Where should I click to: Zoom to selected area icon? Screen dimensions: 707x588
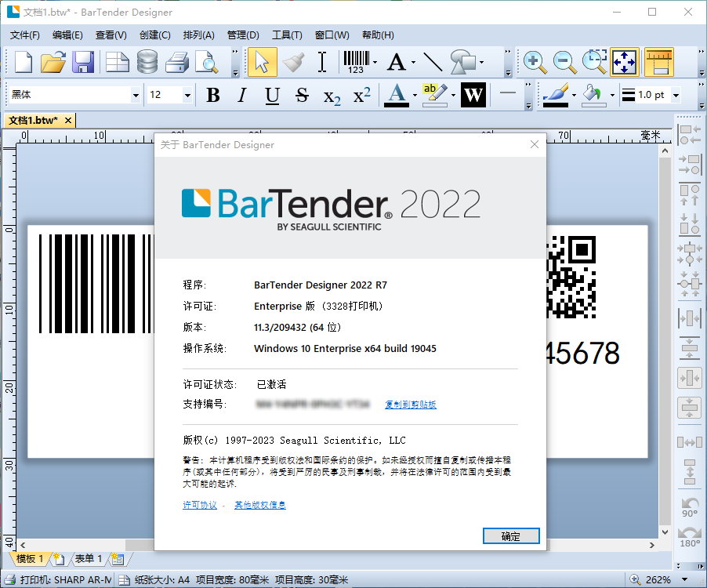(x=594, y=62)
